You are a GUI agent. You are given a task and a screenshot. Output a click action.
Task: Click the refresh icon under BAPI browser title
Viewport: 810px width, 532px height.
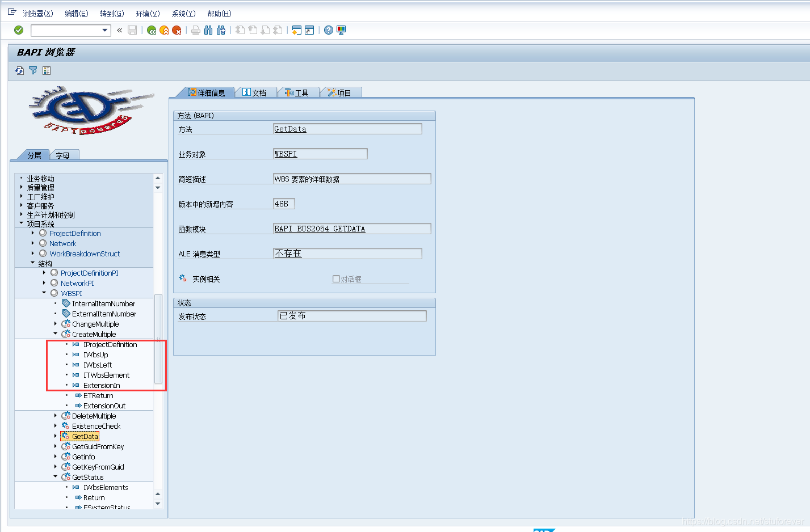[x=20, y=70]
